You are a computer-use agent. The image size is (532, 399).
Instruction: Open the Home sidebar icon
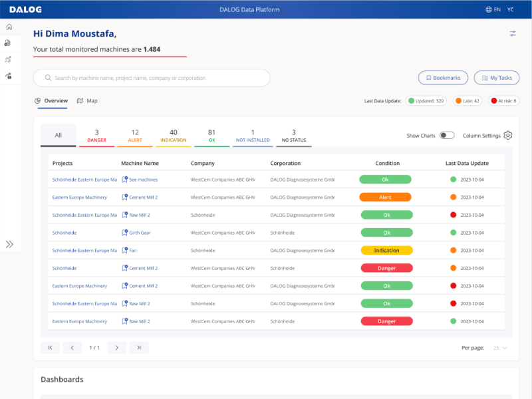[x=9, y=27]
